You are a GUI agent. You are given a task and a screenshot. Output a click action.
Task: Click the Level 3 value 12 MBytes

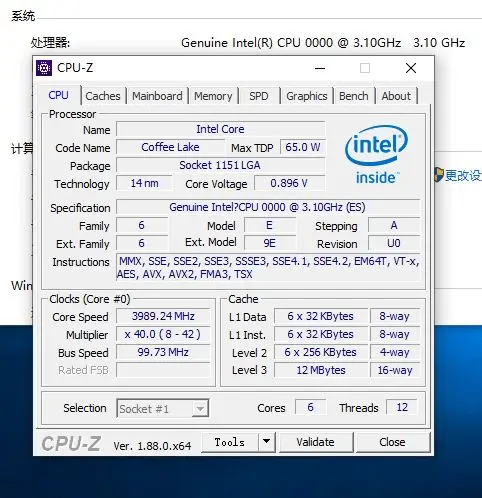point(321,370)
